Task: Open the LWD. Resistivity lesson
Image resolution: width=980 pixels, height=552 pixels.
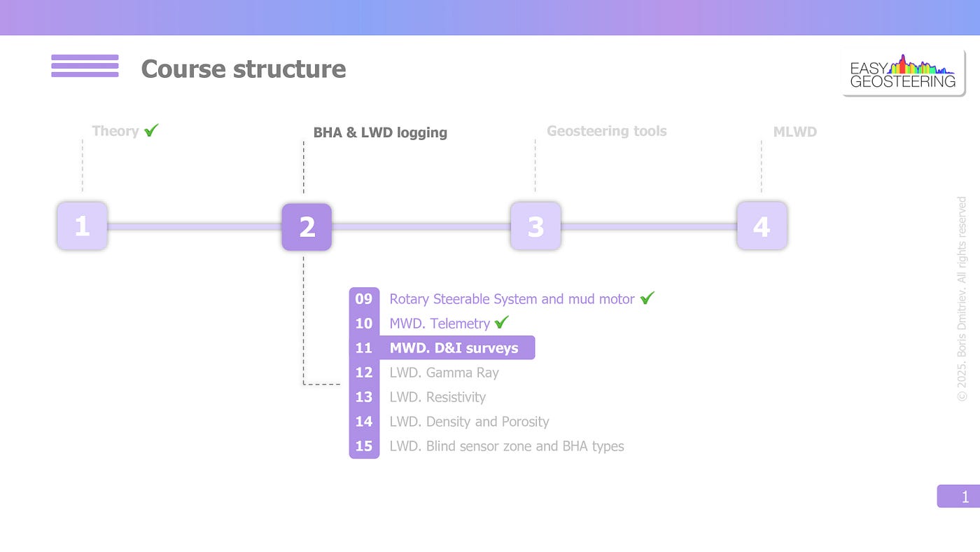Action: tap(437, 397)
